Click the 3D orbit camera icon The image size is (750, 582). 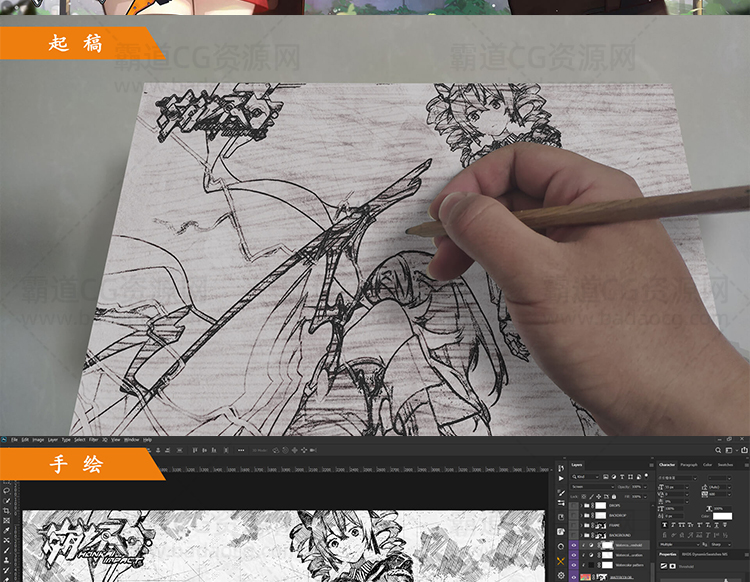[276, 450]
